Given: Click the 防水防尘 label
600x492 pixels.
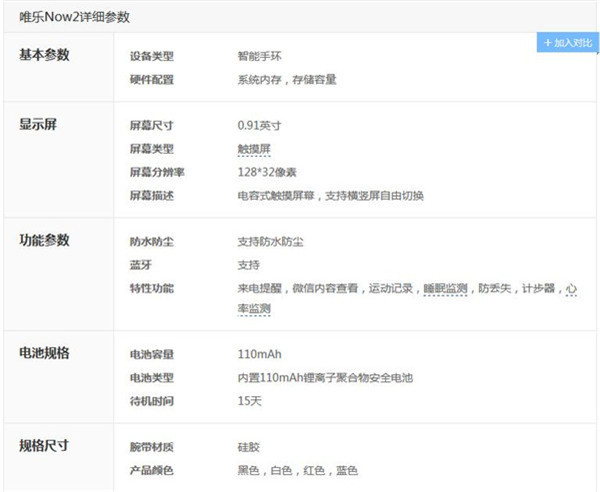Looking at the screenshot, I should (x=152, y=242).
